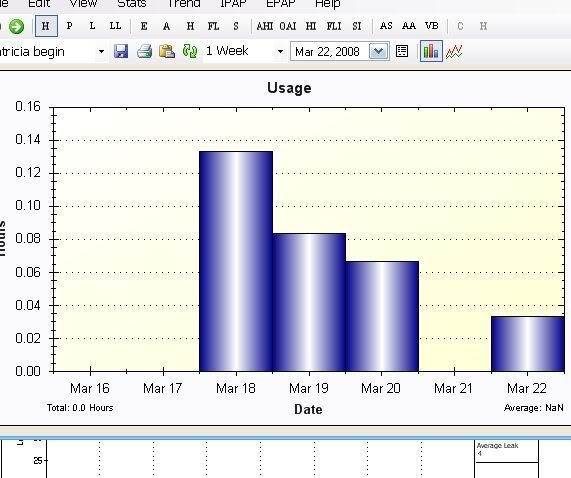Viewport: 571px width, 478px height.
Task: Click the AS toolbar button
Action: tap(386, 26)
